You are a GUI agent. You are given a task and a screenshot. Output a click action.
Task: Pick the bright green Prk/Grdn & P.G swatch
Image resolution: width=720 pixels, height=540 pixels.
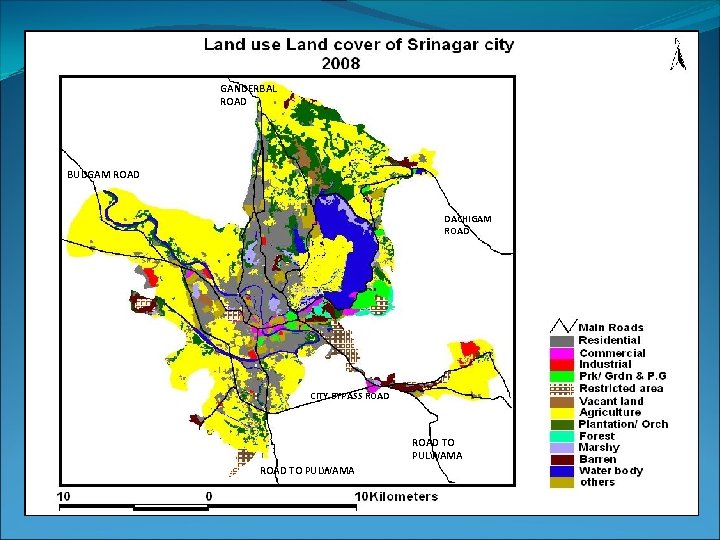562,376
